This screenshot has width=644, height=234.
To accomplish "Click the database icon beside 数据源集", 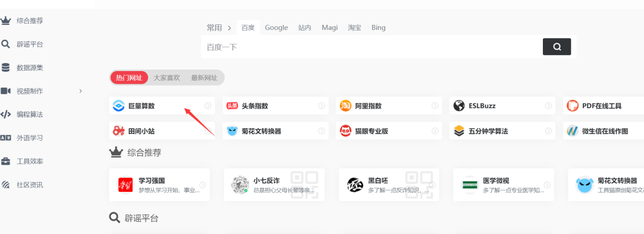I will point(6,68).
